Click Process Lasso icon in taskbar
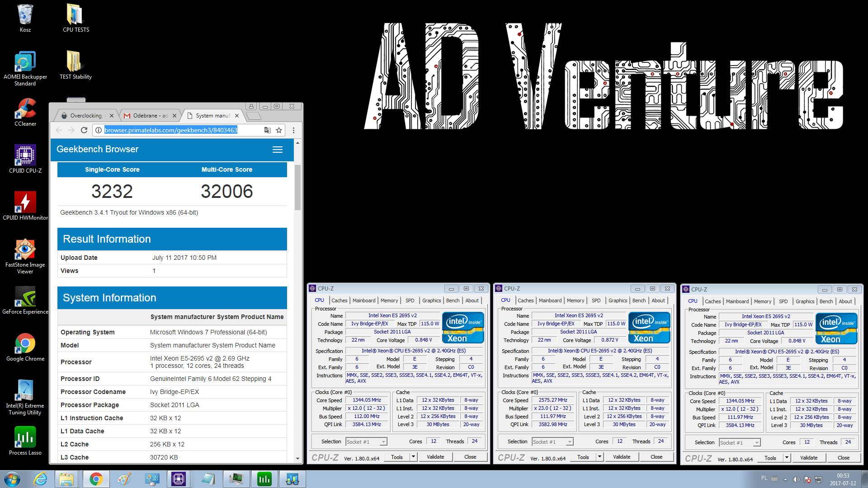Image resolution: width=868 pixels, height=488 pixels. click(x=264, y=479)
